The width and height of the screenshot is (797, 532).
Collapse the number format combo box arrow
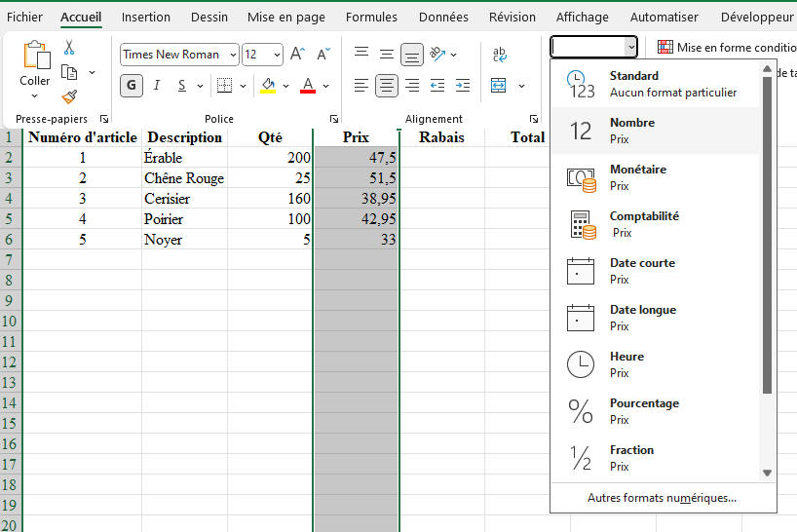pyautogui.click(x=630, y=47)
